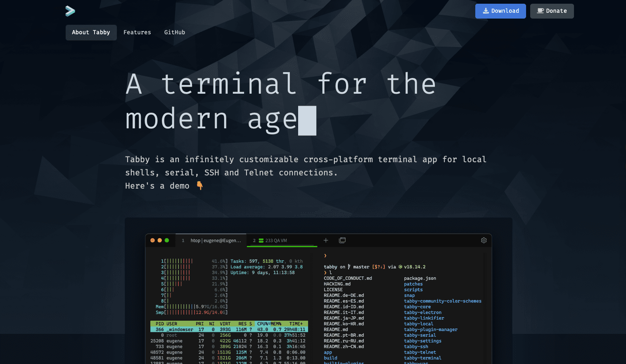Open terminal settings via the gear icon
This screenshot has height=364, width=626.
(x=484, y=240)
